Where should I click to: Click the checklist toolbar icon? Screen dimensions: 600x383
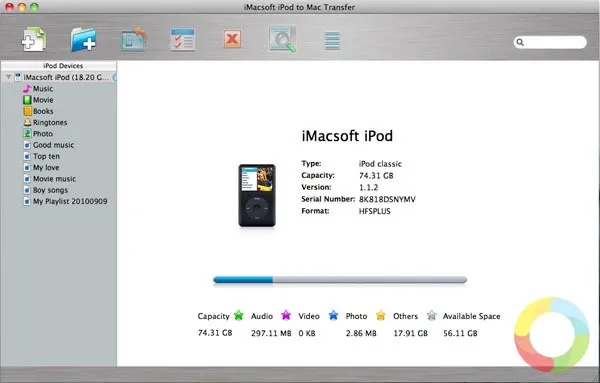183,39
